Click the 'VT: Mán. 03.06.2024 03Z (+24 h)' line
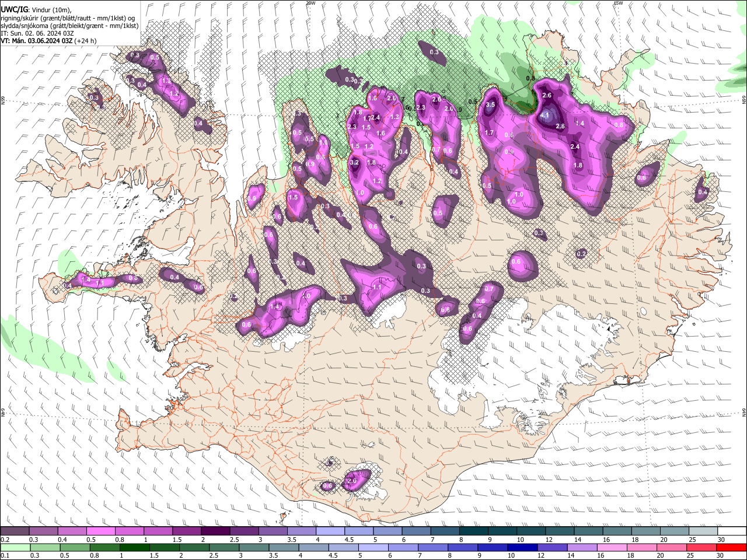747x560 pixels. pyautogui.click(x=48, y=41)
